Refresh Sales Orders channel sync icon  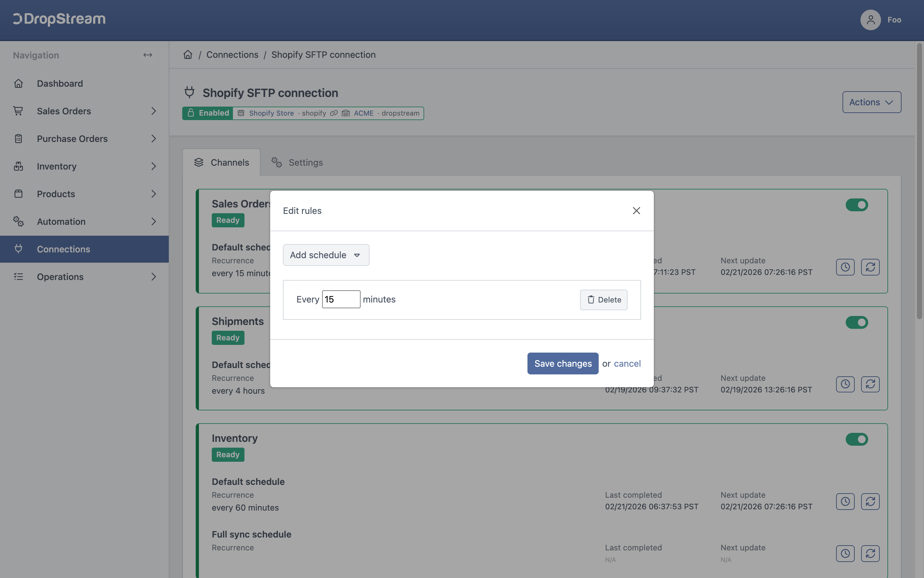(x=870, y=267)
